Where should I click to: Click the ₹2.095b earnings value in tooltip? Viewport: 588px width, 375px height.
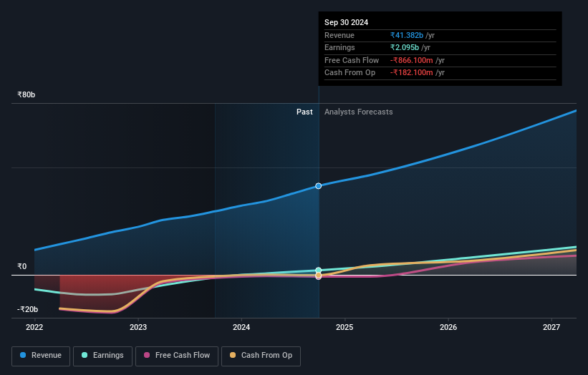tap(404, 47)
